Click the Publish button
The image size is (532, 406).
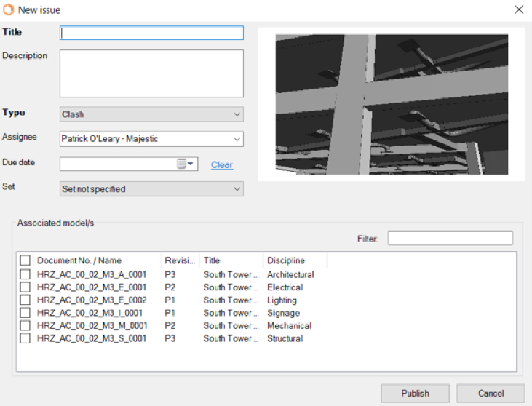coord(416,393)
